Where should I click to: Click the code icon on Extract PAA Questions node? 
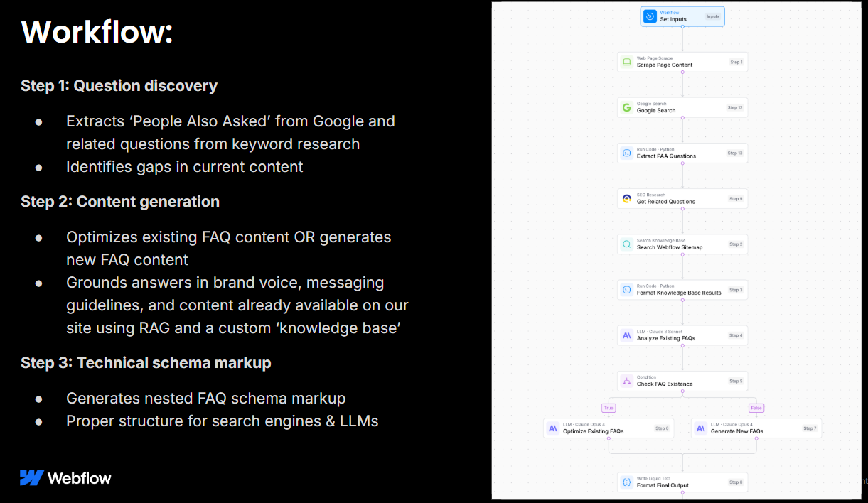[627, 153]
